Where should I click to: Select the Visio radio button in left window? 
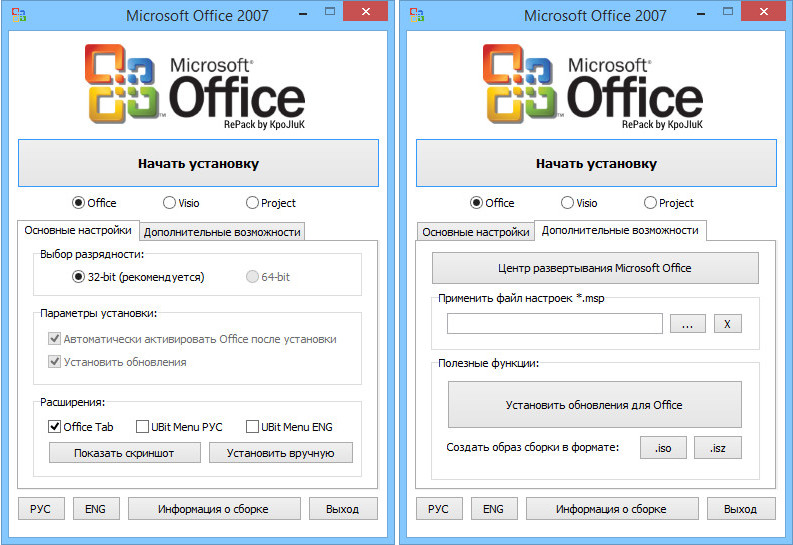tap(169, 203)
